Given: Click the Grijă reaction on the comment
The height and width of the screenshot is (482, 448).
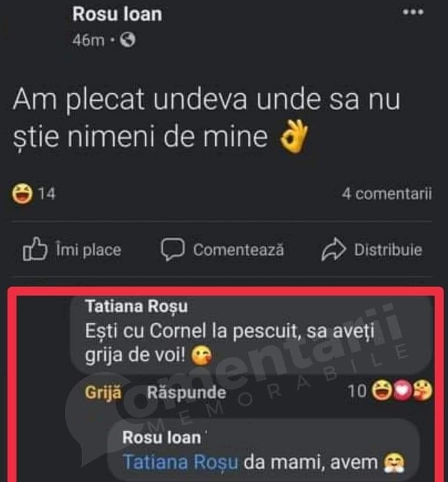Looking at the screenshot, I should [x=103, y=393].
